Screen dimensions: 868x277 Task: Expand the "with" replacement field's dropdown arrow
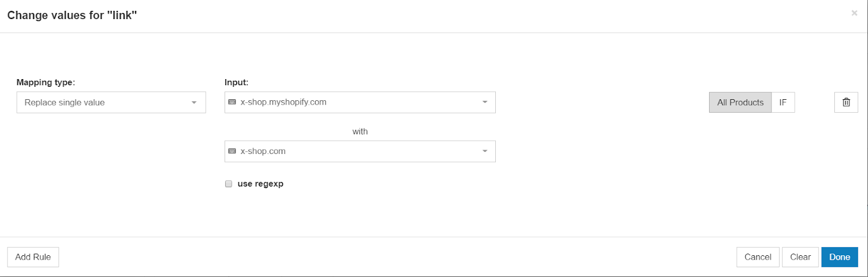click(484, 151)
